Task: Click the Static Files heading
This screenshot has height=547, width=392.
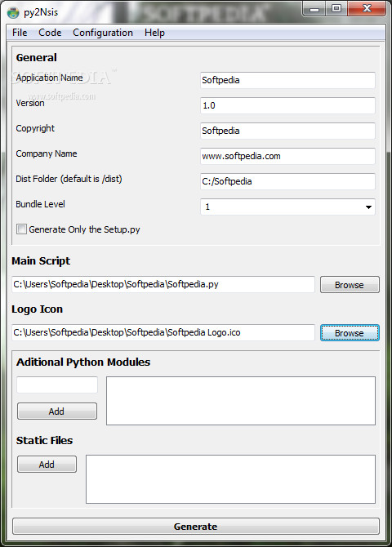Action: pyautogui.click(x=44, y=441)
